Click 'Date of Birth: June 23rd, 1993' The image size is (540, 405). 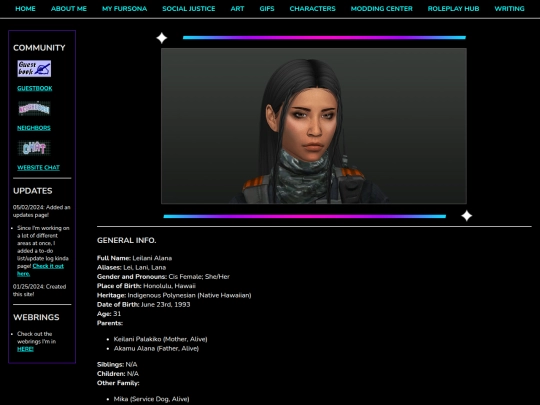pos(144,304)
